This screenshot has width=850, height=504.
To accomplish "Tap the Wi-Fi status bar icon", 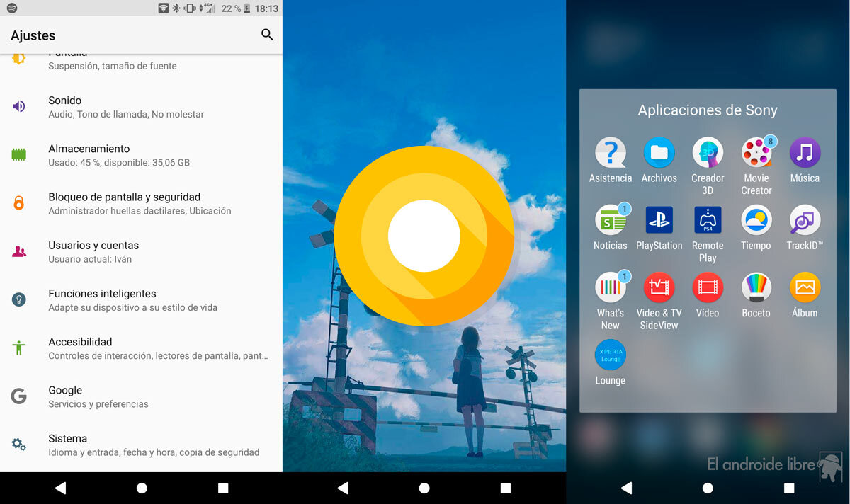I will coord(164,8).
